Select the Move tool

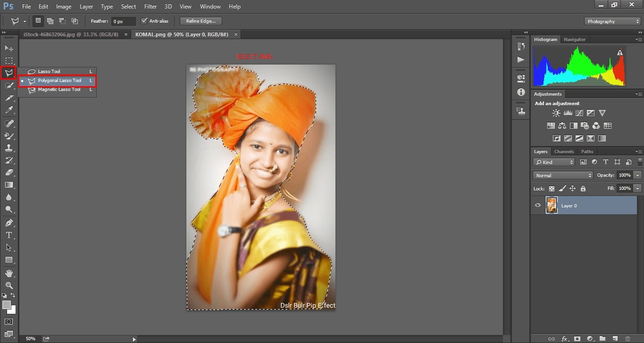click(9, 48)
